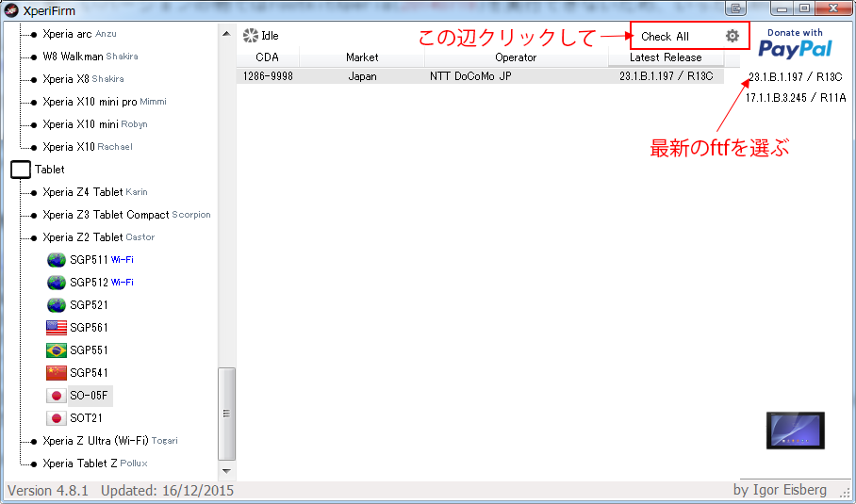
Task: Select the SGP561 model
Action: [x=89, y=328]
